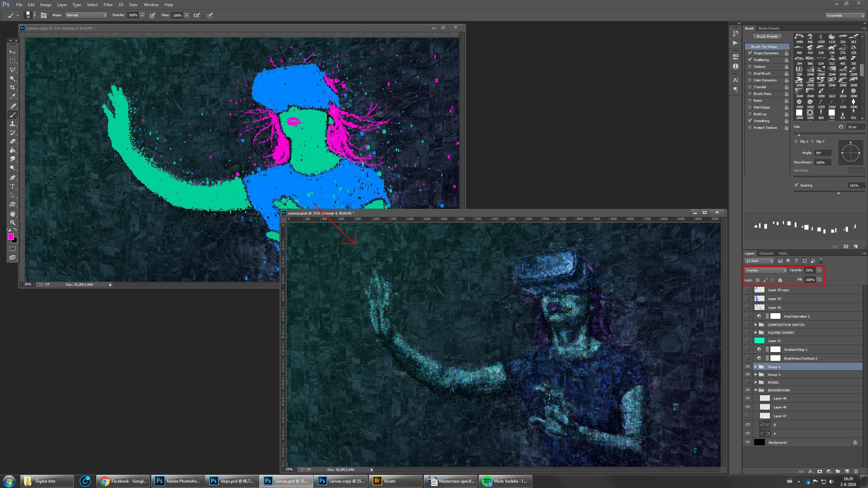This screenshot has height=488, width=868.
Task: Enable Dual Brush option
Action: point(750,74)
